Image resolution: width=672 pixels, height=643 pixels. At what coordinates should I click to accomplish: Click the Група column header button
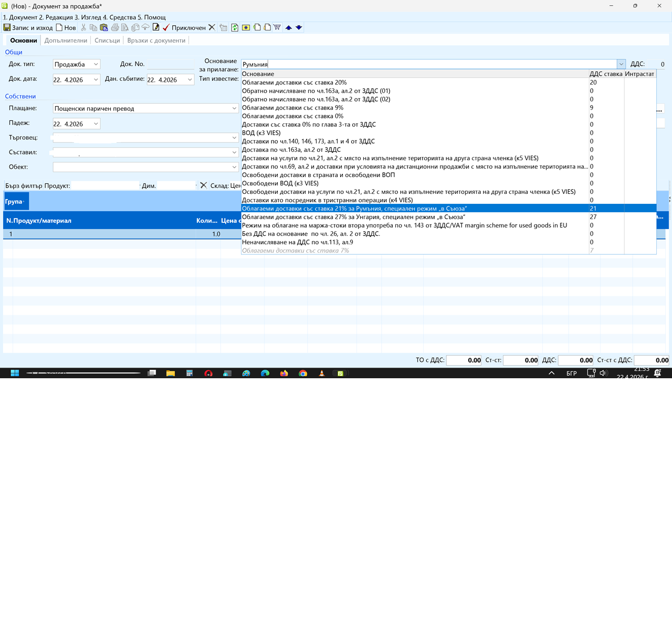16,202
